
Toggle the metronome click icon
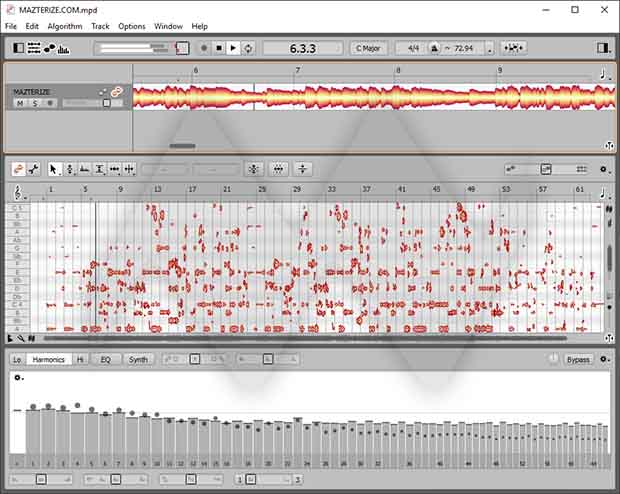[434, 48]
